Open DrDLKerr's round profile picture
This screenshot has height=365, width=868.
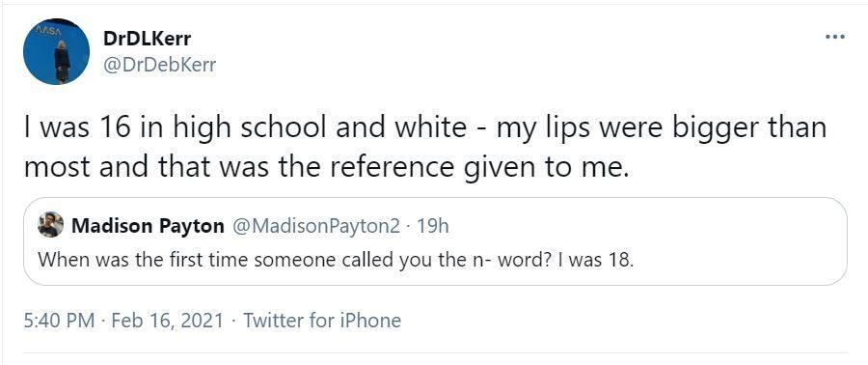point(57,51)
